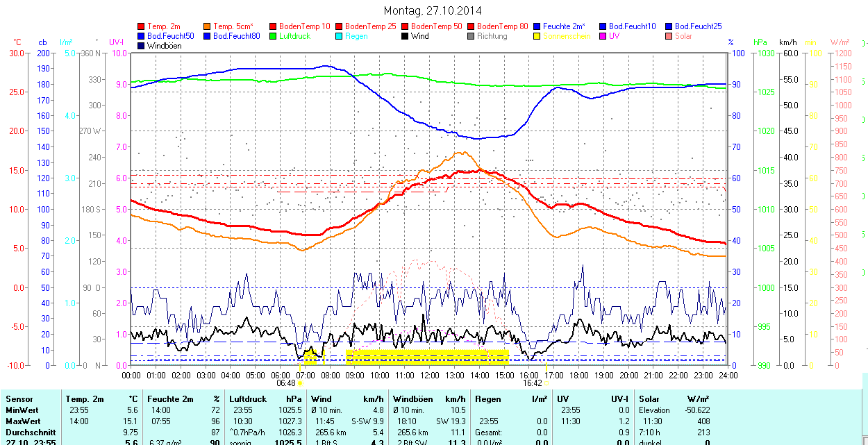Click the salmon Solar legend swatch
This screenshot has height=445, width=868.
pyautogui.click(x=669, y=36)
